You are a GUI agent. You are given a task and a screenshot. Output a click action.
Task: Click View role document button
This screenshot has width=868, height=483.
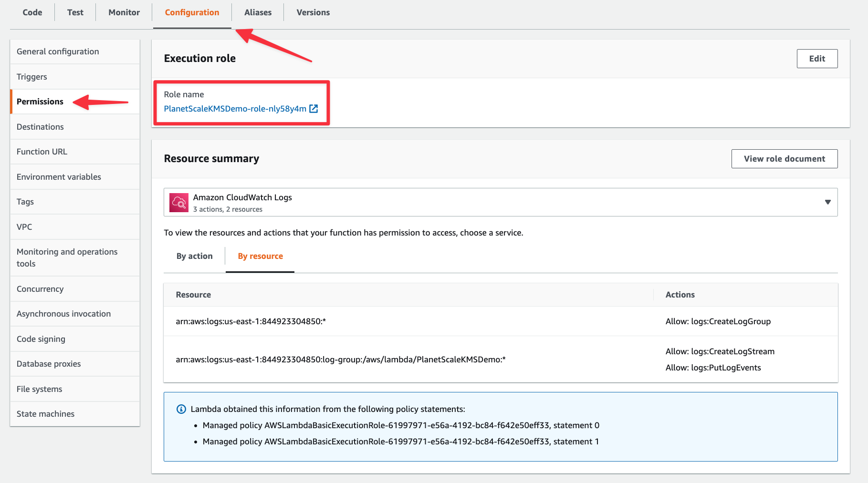(x=784, y=159)
